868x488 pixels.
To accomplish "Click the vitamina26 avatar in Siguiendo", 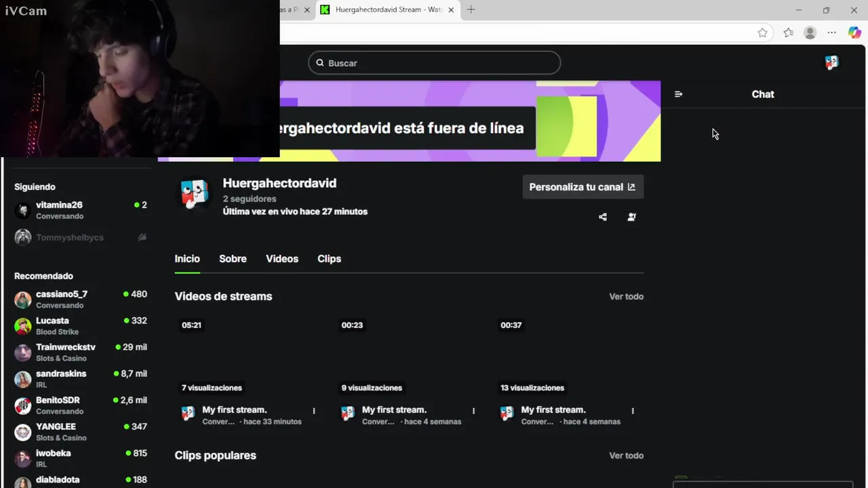I will pos(23,210).
